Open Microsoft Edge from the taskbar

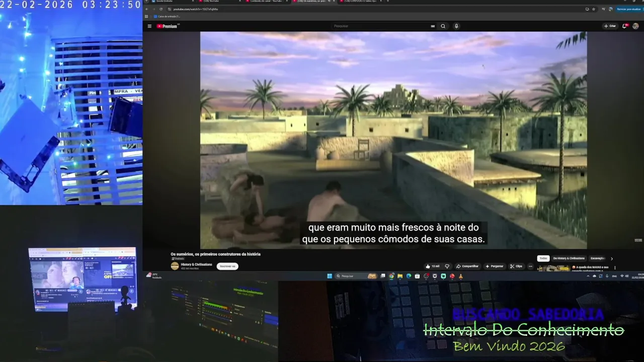(409, 276)
